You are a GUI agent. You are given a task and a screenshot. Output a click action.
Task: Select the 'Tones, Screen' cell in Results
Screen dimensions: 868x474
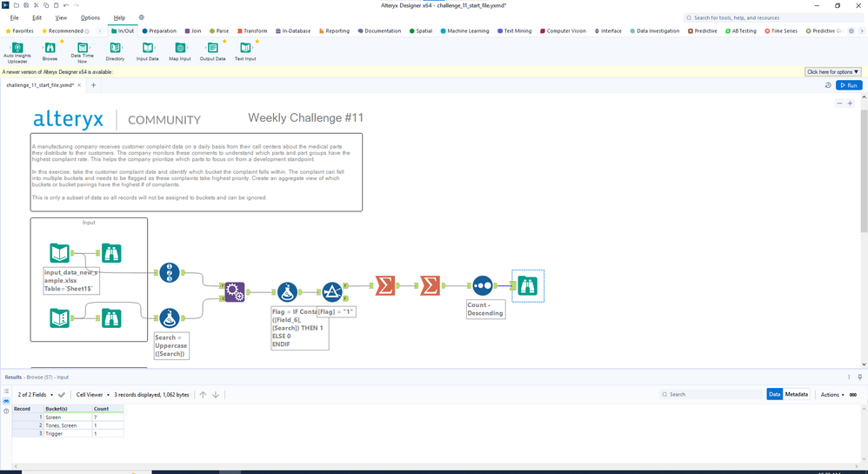point(68,425)
